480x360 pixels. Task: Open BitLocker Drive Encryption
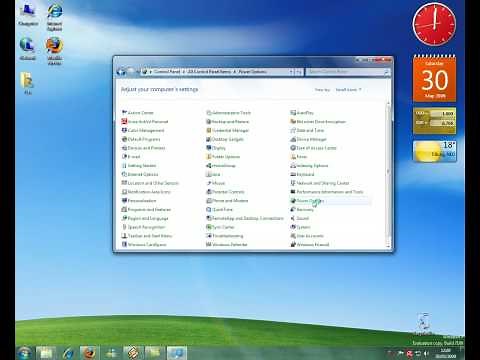tap(318, 122)
